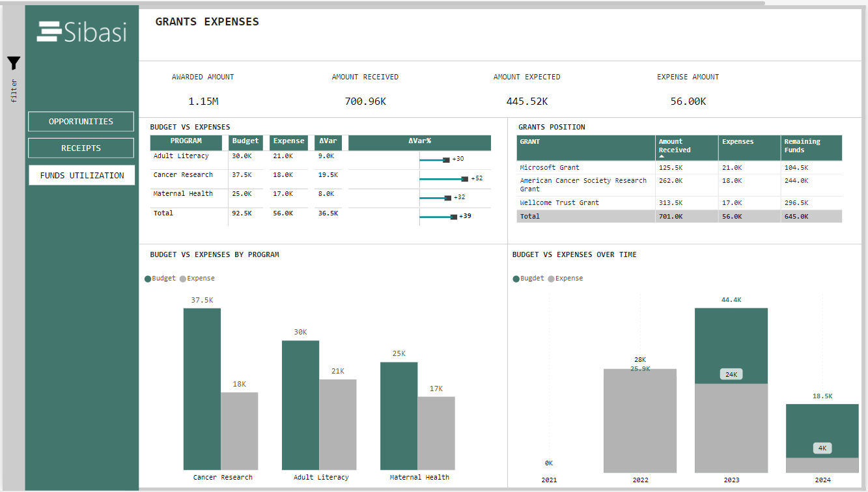This screenshot has width=868, height=492.
Task: Click the 36.5K total variance cell
Action: point(328,213)
